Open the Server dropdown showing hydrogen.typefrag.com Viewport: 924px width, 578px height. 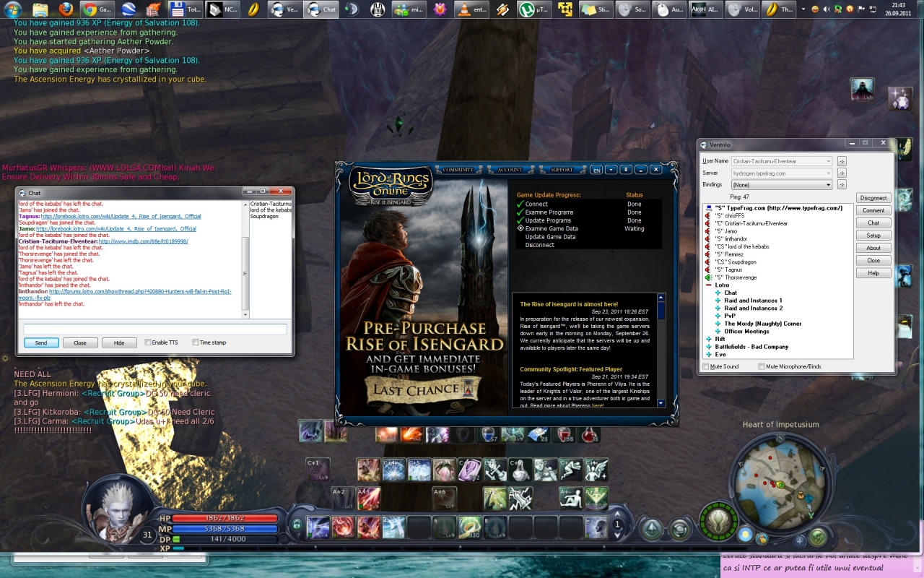[782, 173]
